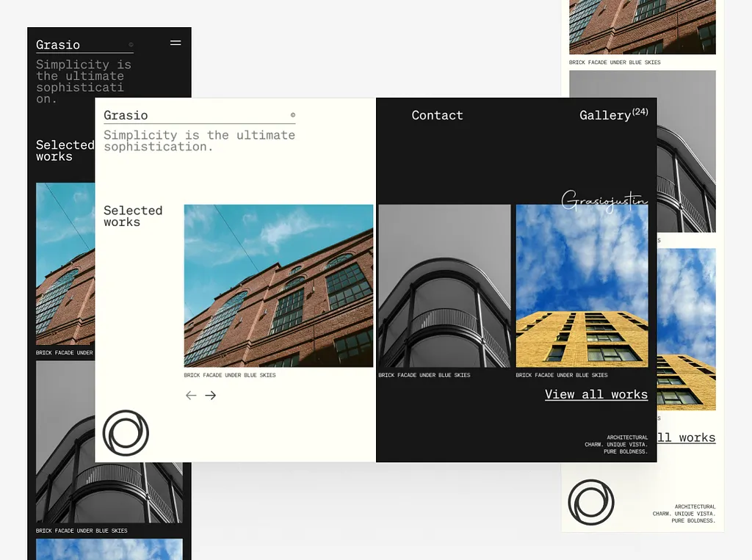
Task: Open the Gallery (24) menu item
Action: pyautogui.click(x=612, y=114)
